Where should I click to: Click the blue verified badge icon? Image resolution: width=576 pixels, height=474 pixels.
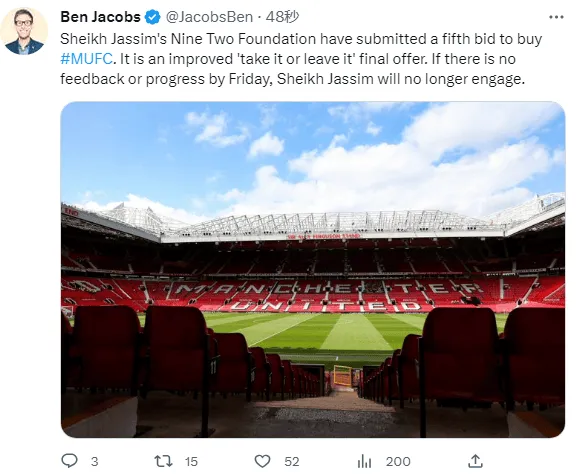click(153, 17)
